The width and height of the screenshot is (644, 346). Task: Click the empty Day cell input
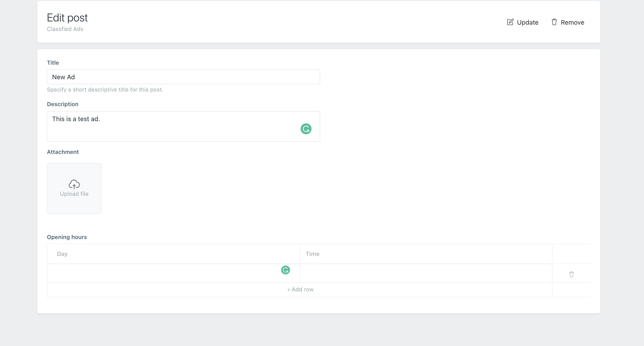pyautogui.click(x=173, y=273)
